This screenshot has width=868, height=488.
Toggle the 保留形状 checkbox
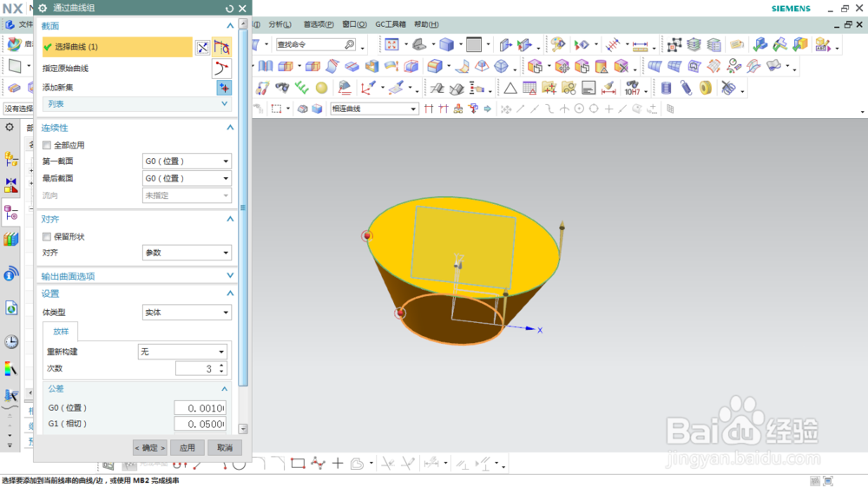pyautogui.click(x=47, y=236)
